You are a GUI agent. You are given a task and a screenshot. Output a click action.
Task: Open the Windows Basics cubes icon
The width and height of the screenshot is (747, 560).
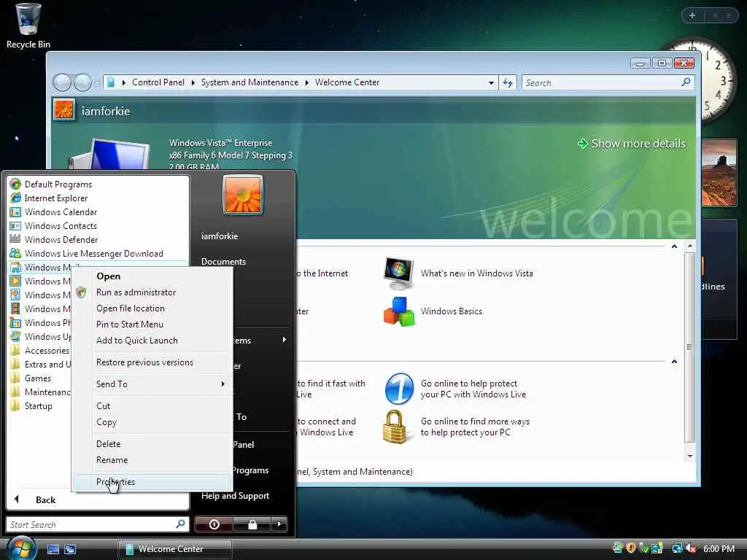(398, 311)
